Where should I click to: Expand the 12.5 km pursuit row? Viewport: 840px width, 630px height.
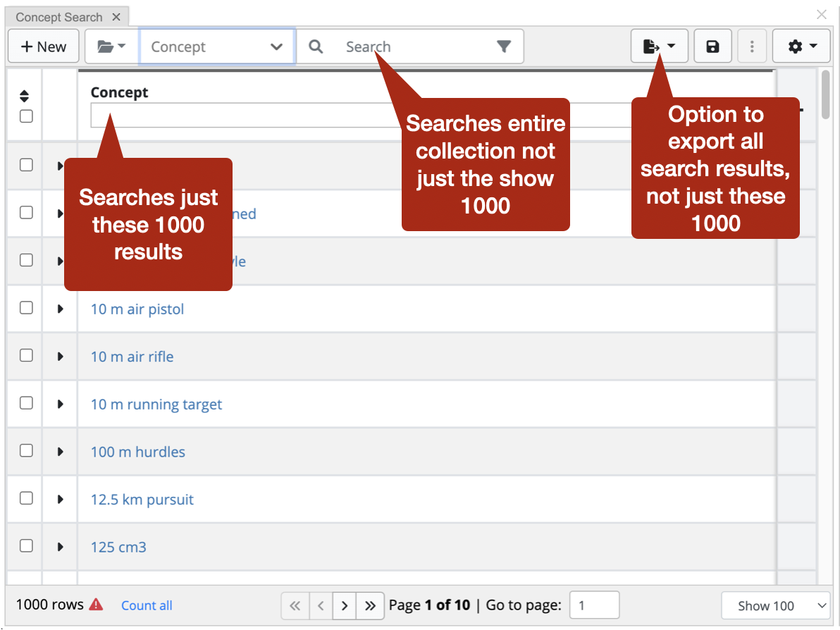[x=61, y=500]
